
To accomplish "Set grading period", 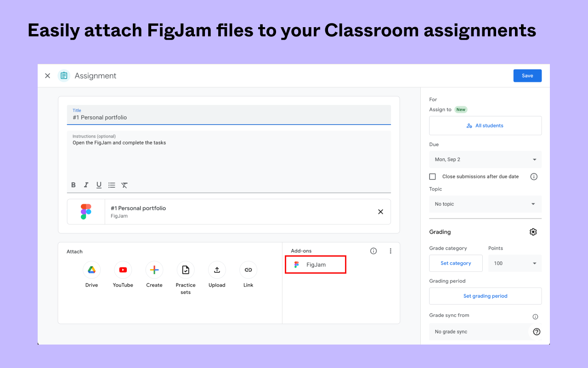I will (x=485, y=296).
